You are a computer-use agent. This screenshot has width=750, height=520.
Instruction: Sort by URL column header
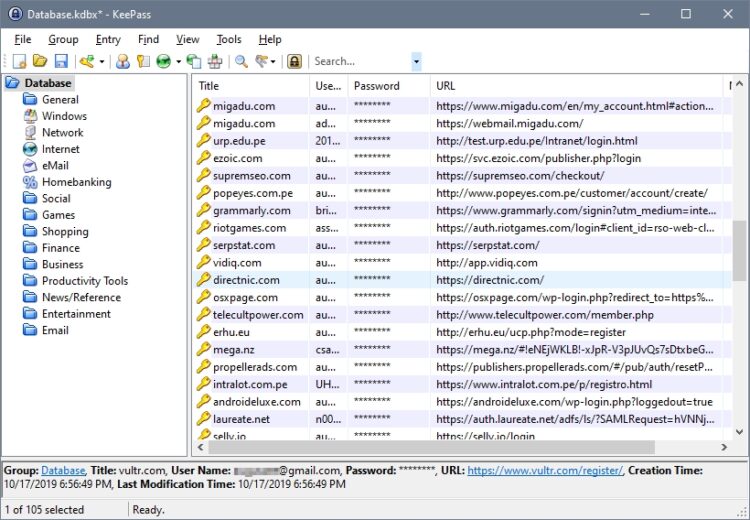click(x=576, y=86)
